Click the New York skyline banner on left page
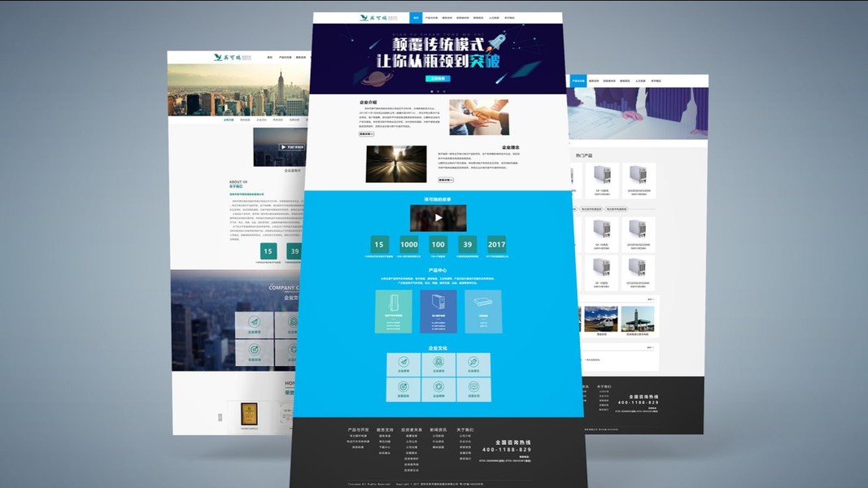Screen dimensions: 868x488 click(239, 89)
